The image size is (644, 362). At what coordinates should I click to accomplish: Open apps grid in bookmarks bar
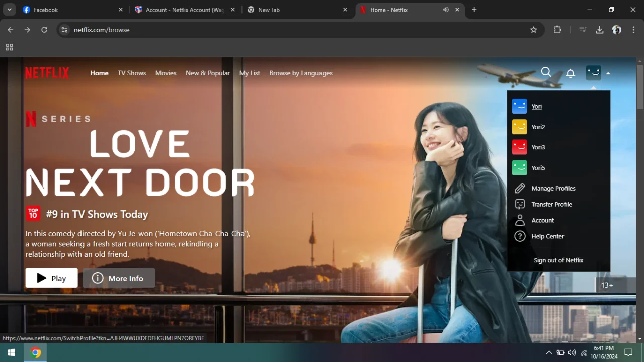click(9, 47)
